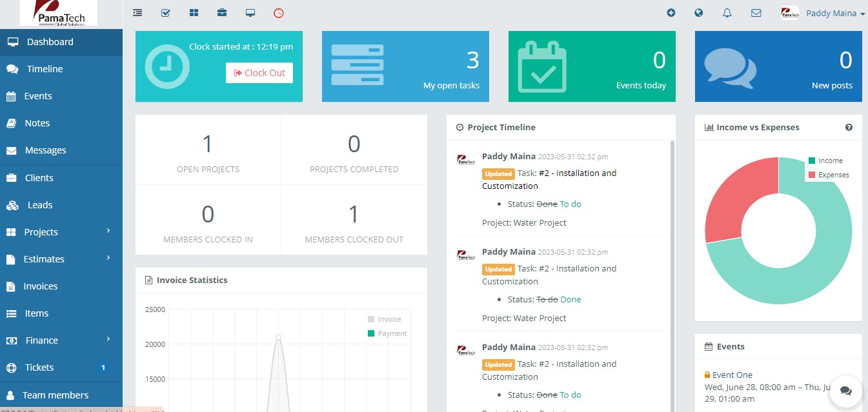Expand the Projects submenu arrow
The height and width of the screenshot is (412, 868).
pos(108,231)
